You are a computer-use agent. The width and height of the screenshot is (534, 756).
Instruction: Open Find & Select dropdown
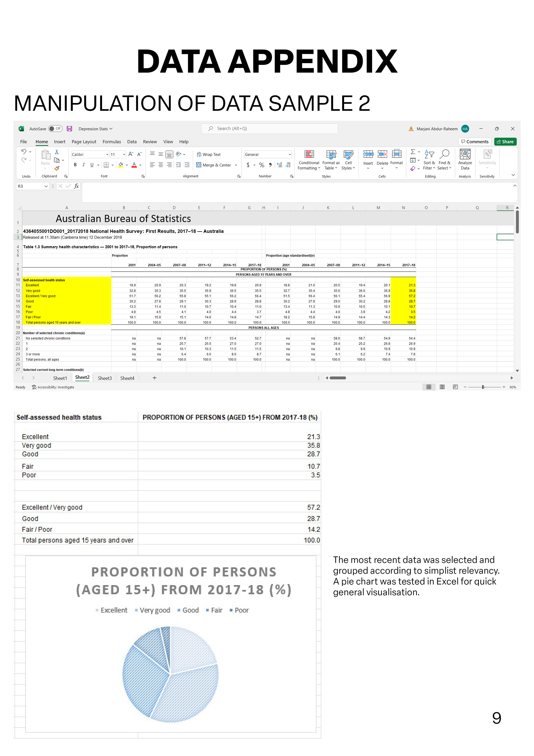click(444, 160)
